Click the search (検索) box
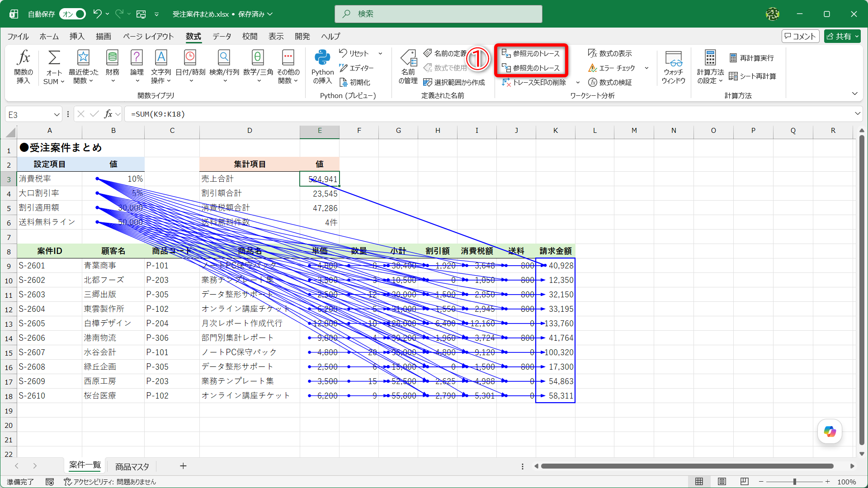This screenshot has height=488, width=868. pyautogui.click(x=438, y=14)
